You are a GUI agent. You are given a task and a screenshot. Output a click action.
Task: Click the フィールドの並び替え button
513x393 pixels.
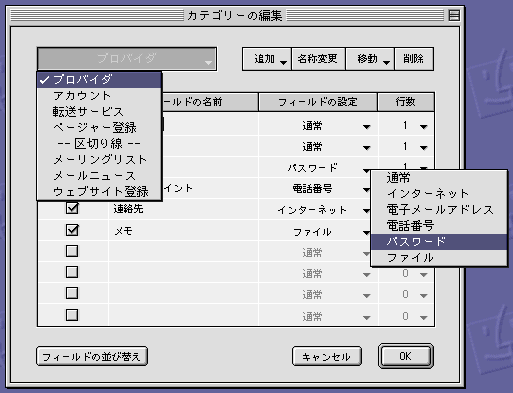point(92,356)
